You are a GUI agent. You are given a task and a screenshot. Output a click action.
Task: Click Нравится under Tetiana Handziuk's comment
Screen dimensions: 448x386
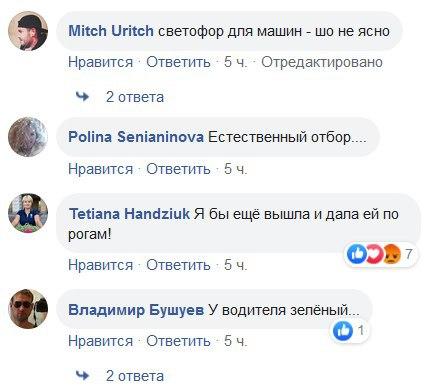click(x=100, y=265)
